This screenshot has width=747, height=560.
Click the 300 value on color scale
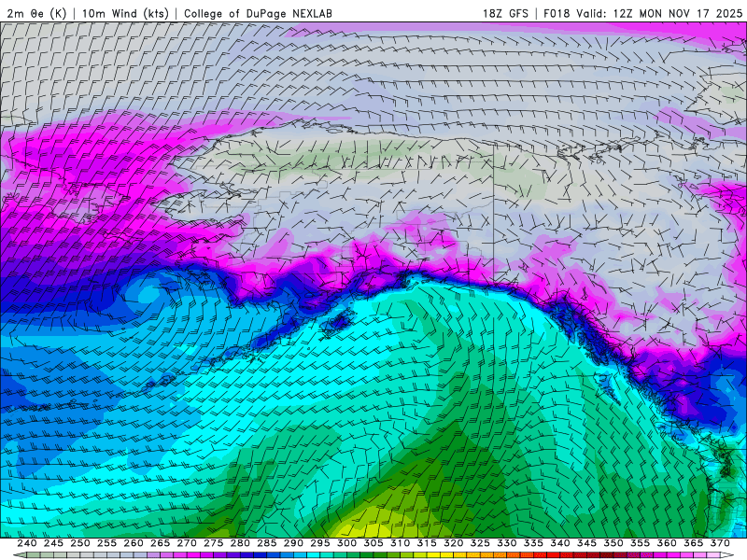[x=346, y=543]
